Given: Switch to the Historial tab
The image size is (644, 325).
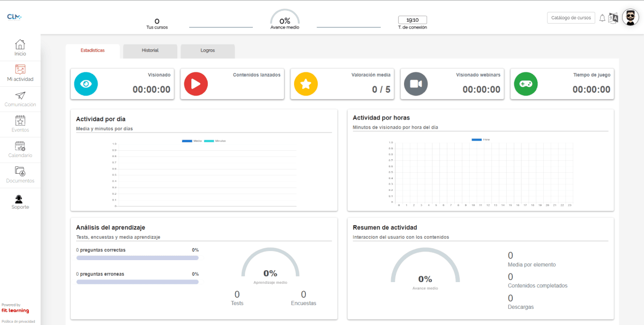Looking at the screenshot, I should coord(150,51).
